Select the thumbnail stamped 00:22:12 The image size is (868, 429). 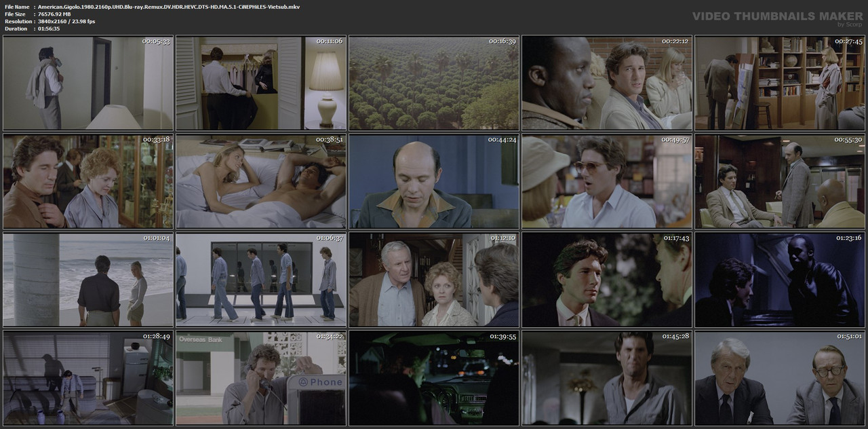[x=607, y=83]
